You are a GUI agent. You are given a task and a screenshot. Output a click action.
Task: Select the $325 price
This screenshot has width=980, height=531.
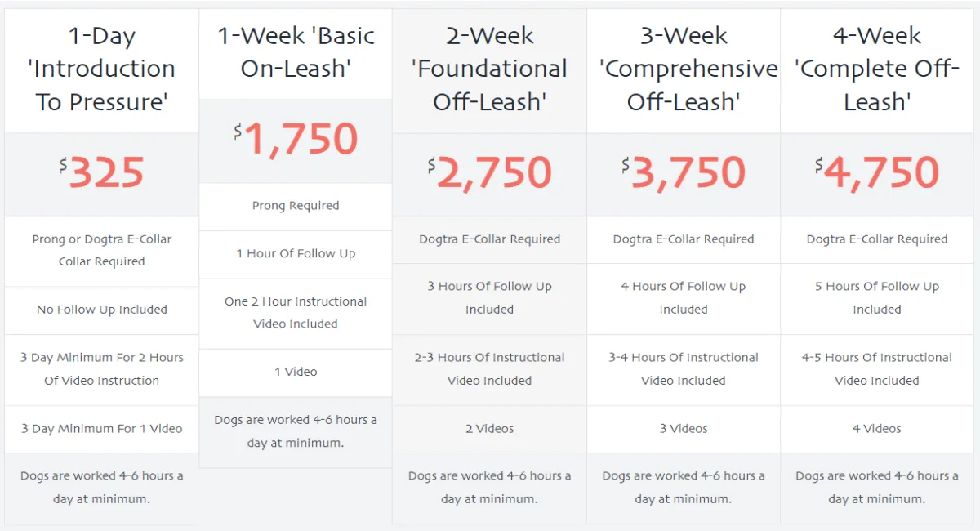[102, 173]
